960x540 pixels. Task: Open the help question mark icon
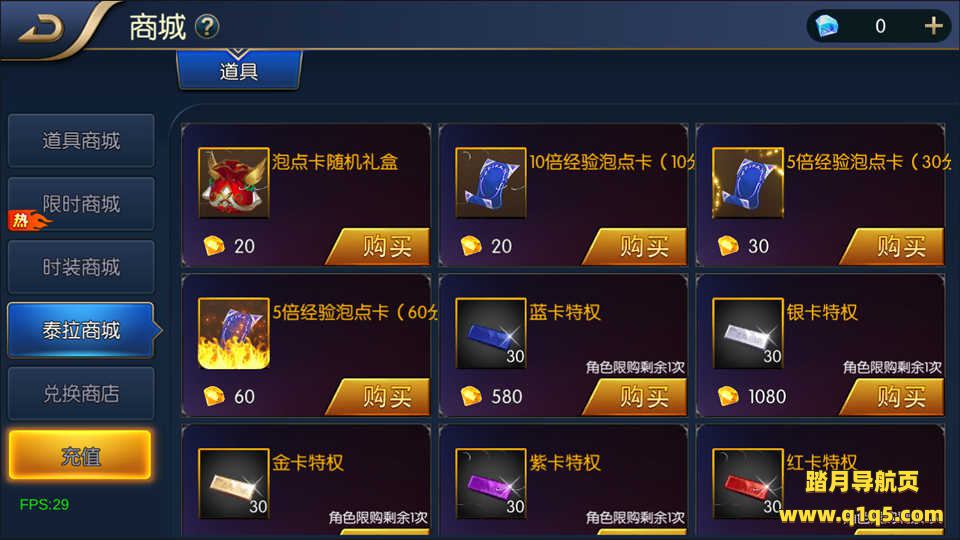(207, 27)
